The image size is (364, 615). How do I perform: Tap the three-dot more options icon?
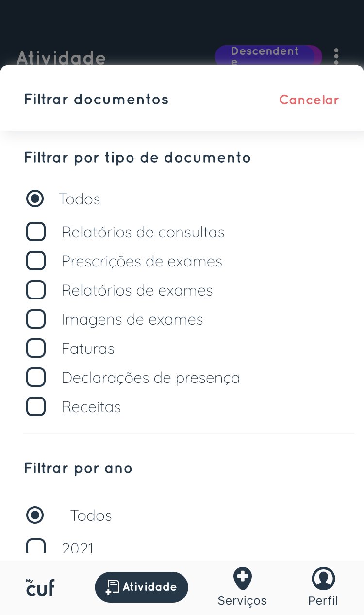tap(336, 57)
